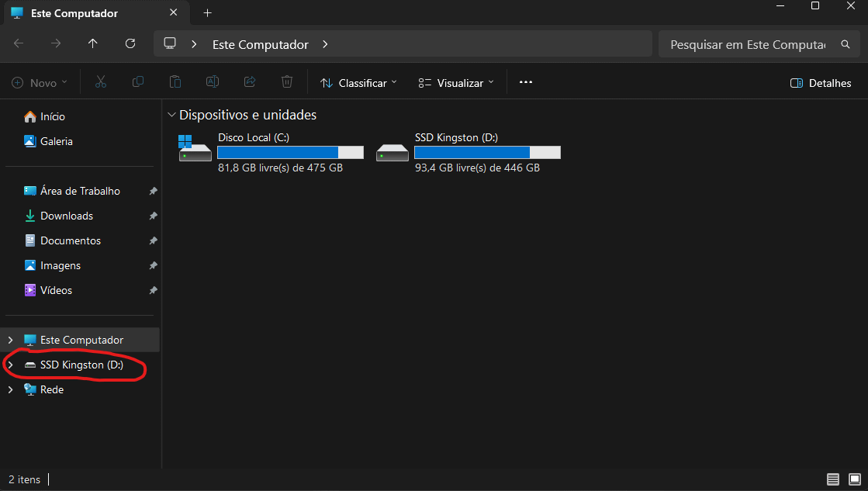
Task: Click the Pesquisar em Este Computador search box
Action: click(x=748, y=44)
